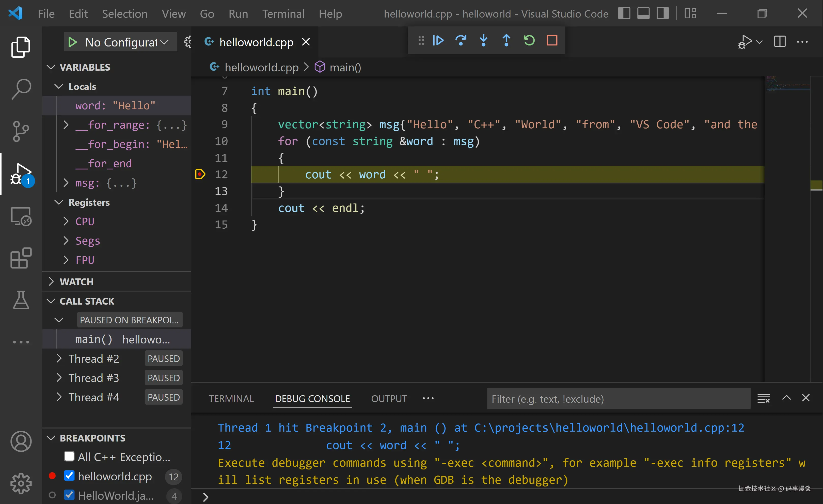Open the Source Control view
The image size is (823, 504).
21,131
